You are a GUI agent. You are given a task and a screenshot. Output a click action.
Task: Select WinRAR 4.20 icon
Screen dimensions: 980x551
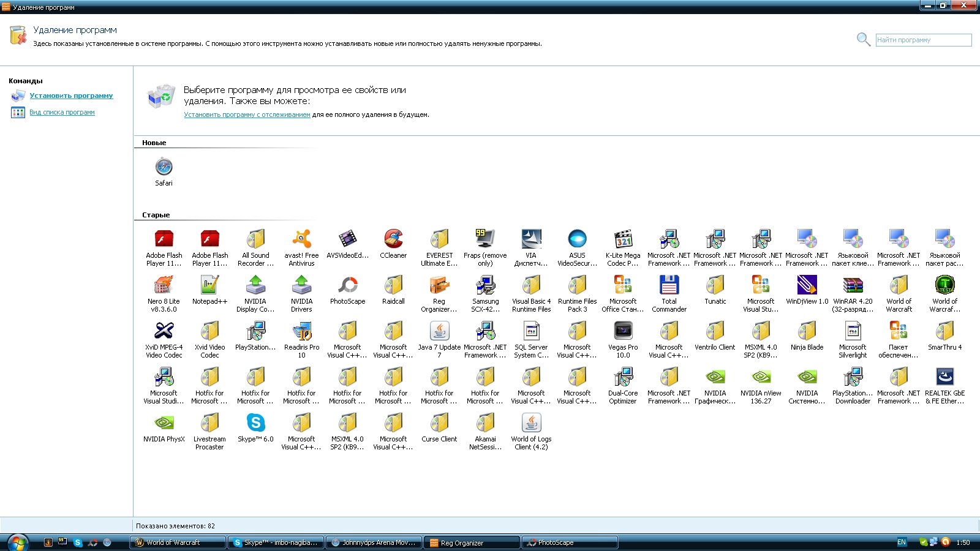pos(853,285)
